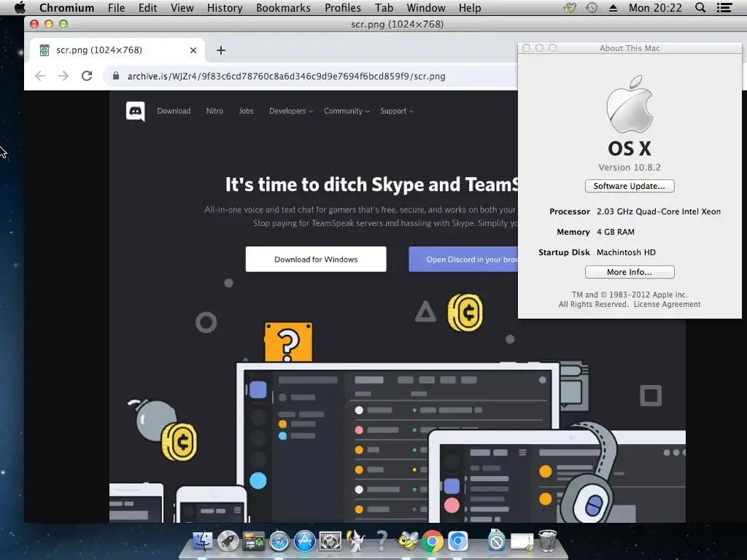This screenshot has height=560, width=747.
Task: Click the Nitro link on Discord page
Action: click(214, 111)
